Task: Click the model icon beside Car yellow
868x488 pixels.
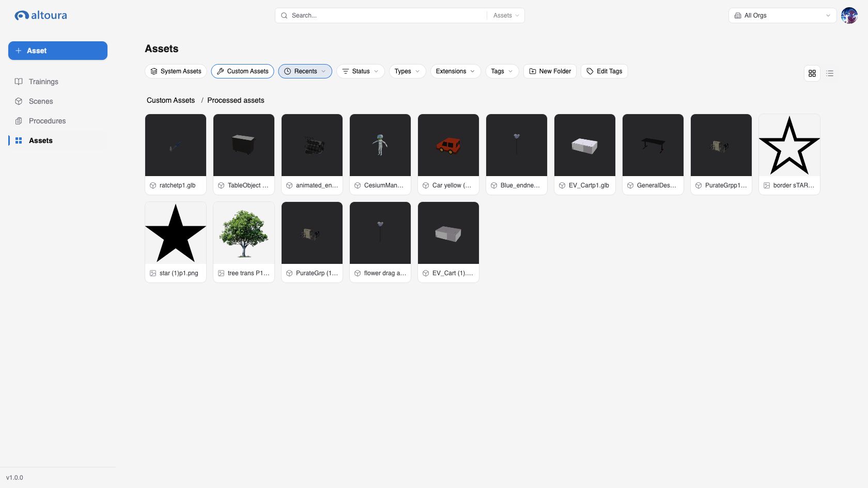Action: click(x=426, y=185)
